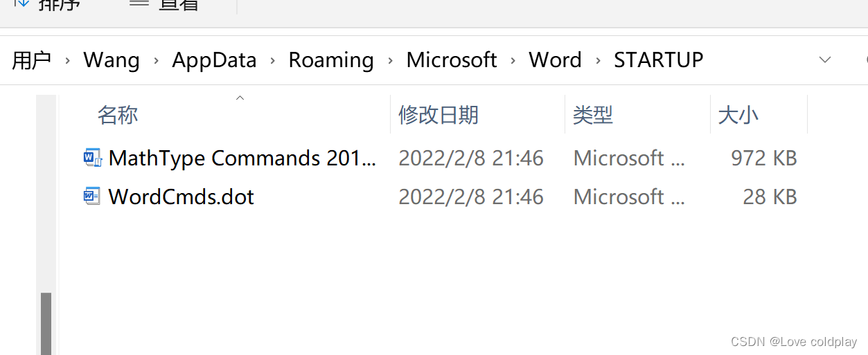Click the view lines icon in toolbar
This screenshot has height=355, width=868.
(139, 3)
